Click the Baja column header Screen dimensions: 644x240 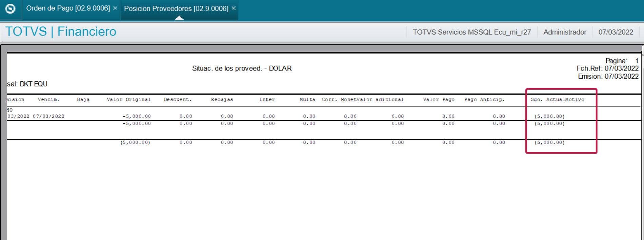(x=83, y=100)
